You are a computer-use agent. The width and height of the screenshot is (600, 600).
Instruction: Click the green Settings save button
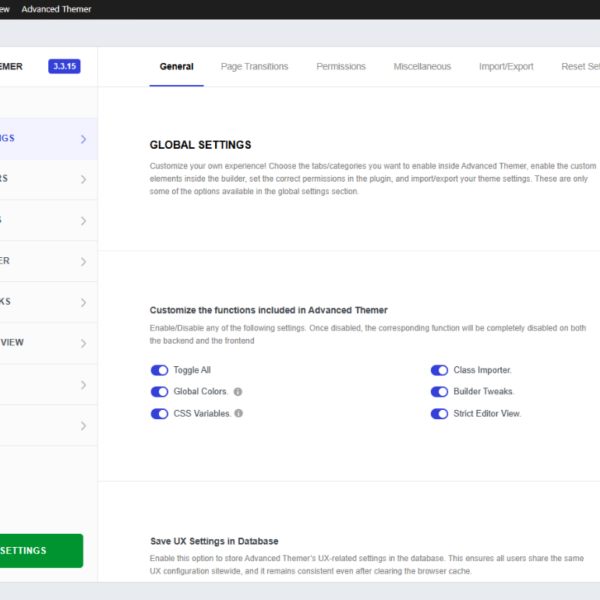[x=41, y=551]
